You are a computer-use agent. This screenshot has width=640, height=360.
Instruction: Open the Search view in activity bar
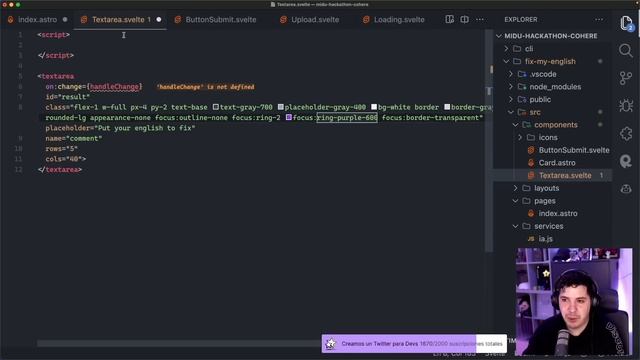point(626,51)
